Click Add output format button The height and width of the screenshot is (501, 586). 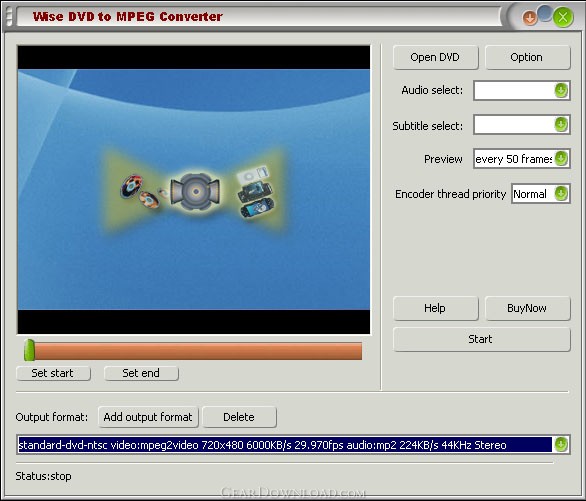click(148, 417)
